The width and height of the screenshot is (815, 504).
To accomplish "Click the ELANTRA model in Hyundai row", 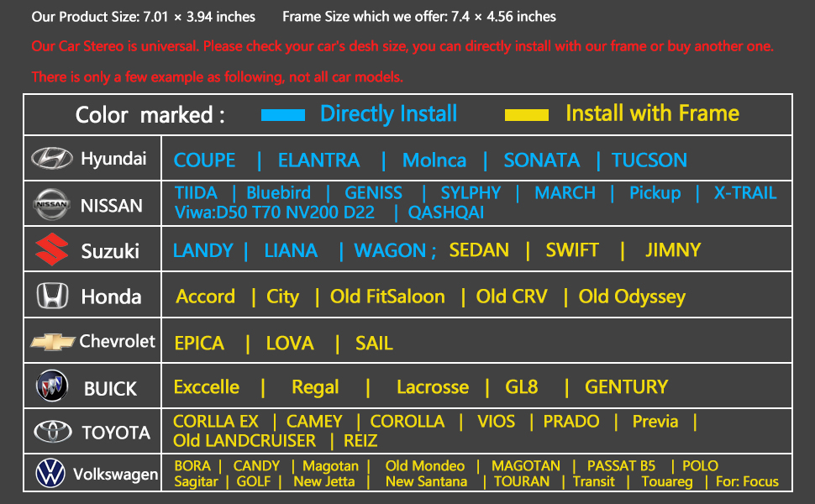I will coord(318,160).
